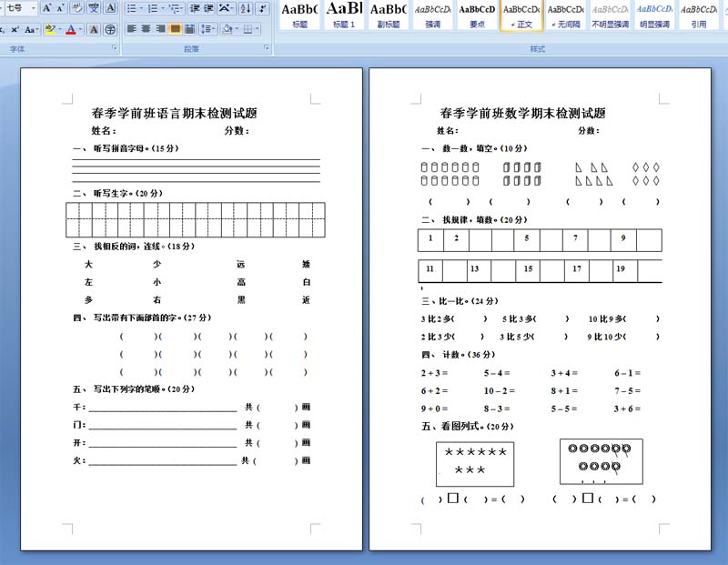Viewport: 728px width, 565px height.
Task: Click the dictation character grid
Action: click(x=196, y=220)
